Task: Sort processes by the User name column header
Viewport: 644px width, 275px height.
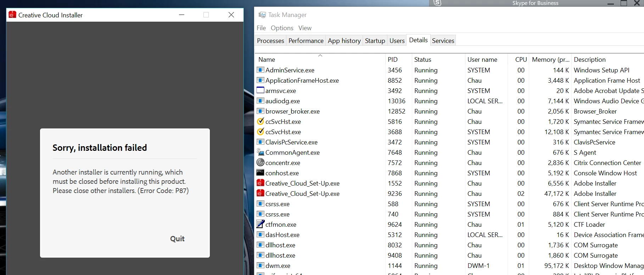Action: (486, 59)
